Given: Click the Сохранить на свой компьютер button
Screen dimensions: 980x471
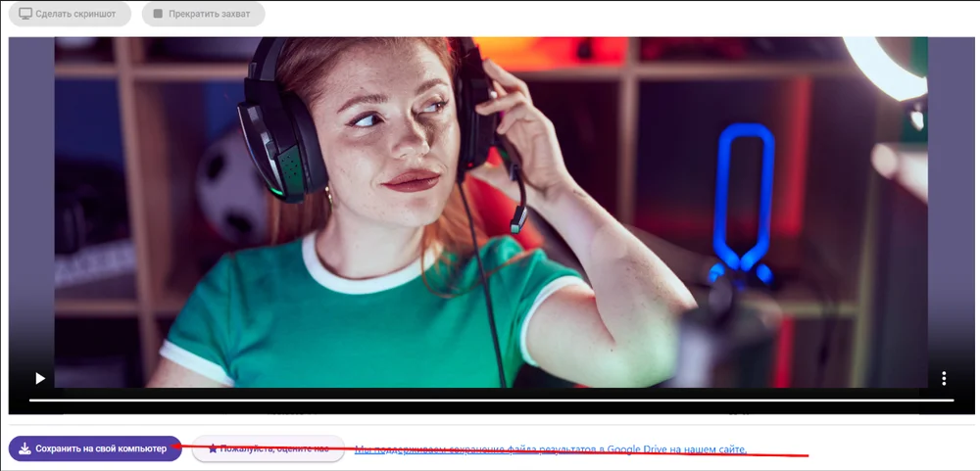Looking at the screenshot, I should (x=95, y=448).
